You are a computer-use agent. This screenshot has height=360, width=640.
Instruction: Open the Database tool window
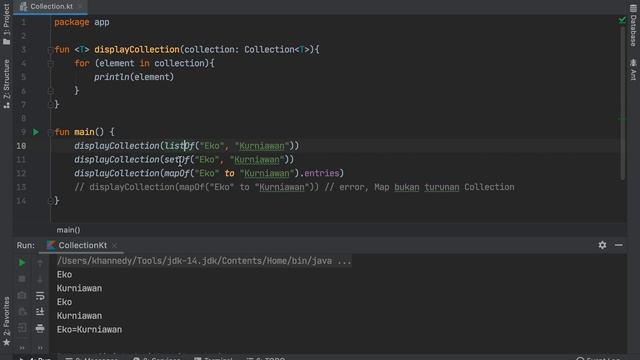[x=633, y=25]
